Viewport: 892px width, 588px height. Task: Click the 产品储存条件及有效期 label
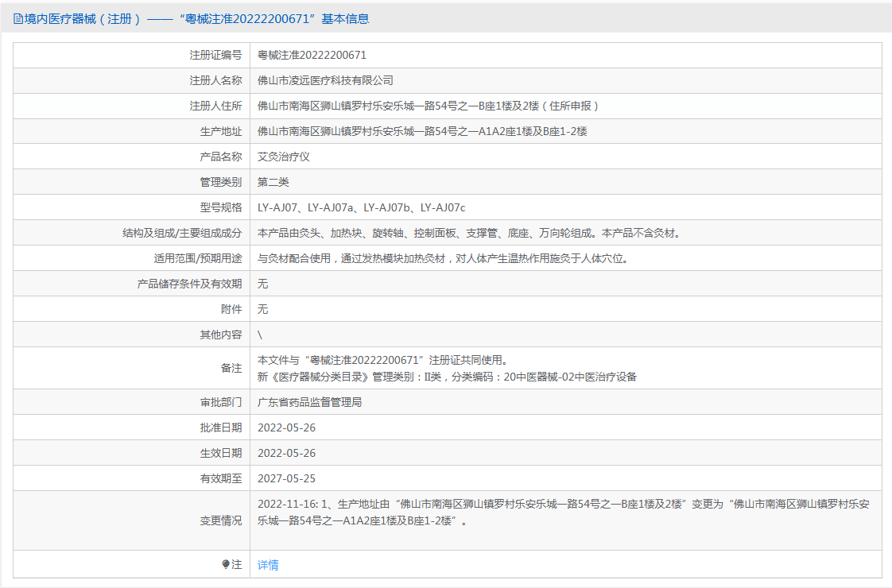pos(189,284)
